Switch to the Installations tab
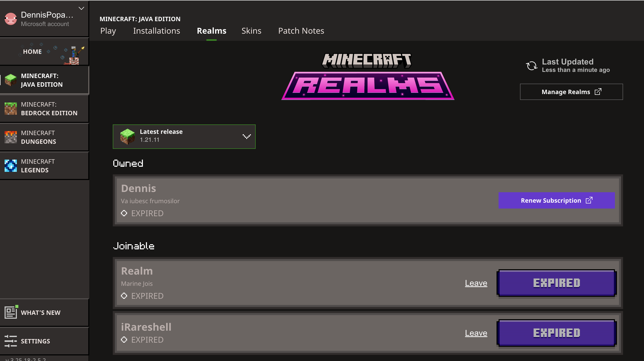 [156, 31]
